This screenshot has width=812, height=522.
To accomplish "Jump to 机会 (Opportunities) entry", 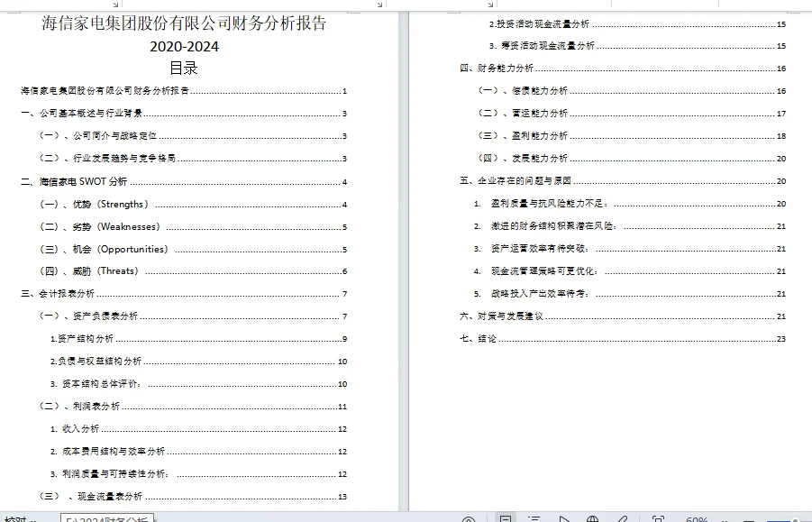I will click(193, 249).
